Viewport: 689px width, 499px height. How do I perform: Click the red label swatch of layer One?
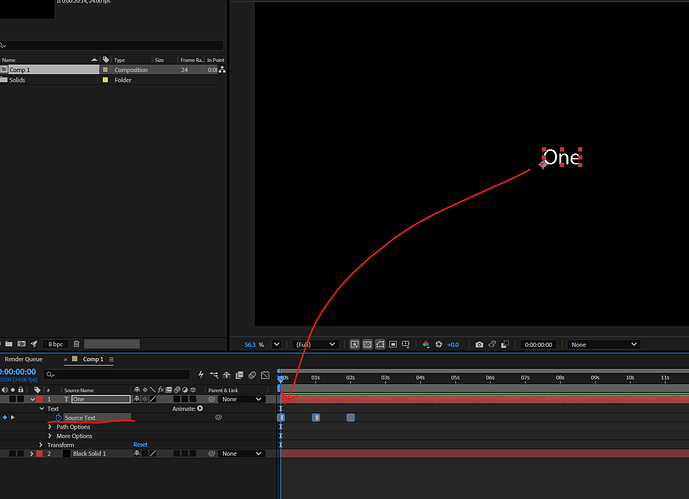click(x=40, y=399)
